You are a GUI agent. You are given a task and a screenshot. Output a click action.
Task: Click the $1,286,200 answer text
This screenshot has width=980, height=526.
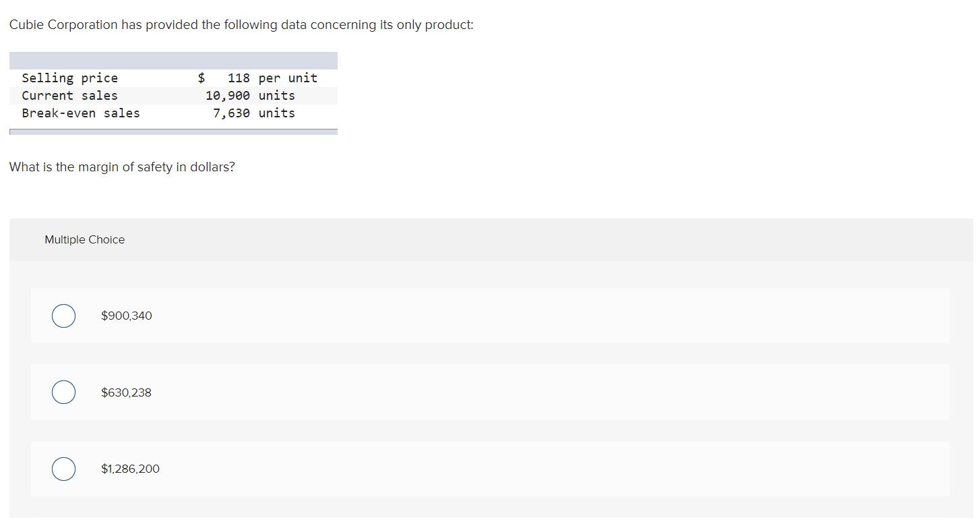[x=130, y=469]
